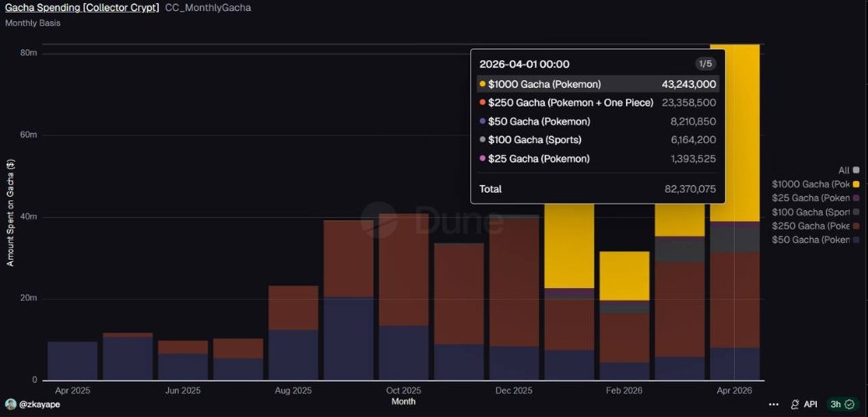The height and width of the screenshot is (417, 868).
Task: Click the Mar 2026 bar's gray $100 segment
Action: (680, 250)
